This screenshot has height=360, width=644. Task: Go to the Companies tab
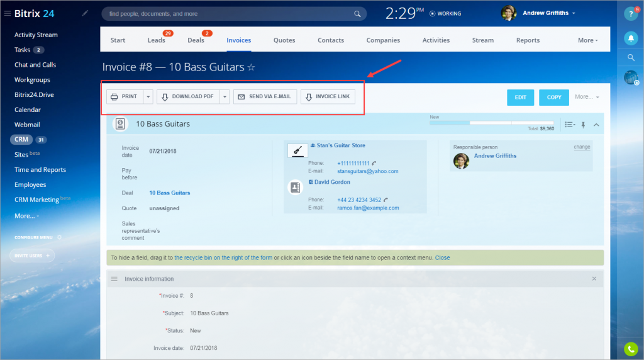[x=383, y=40]
